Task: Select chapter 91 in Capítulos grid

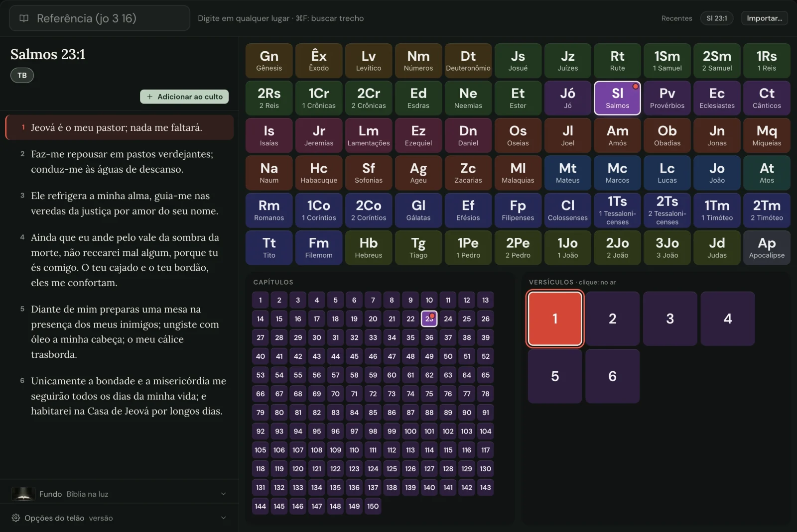Action: (485, 413)
